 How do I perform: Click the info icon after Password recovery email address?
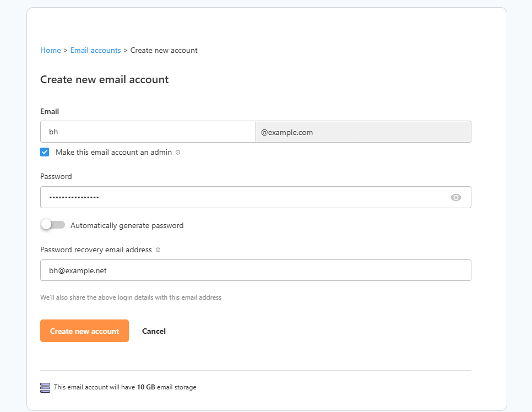158,250
